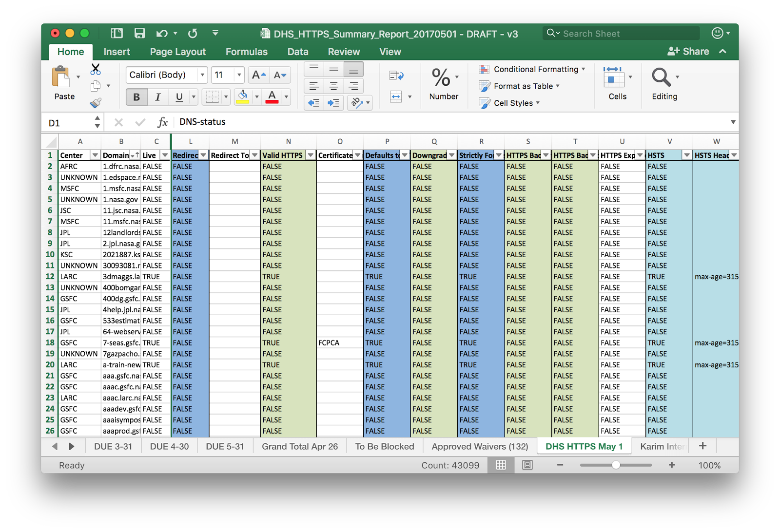
Task: Click the Share button
Action: pos(689,51)
